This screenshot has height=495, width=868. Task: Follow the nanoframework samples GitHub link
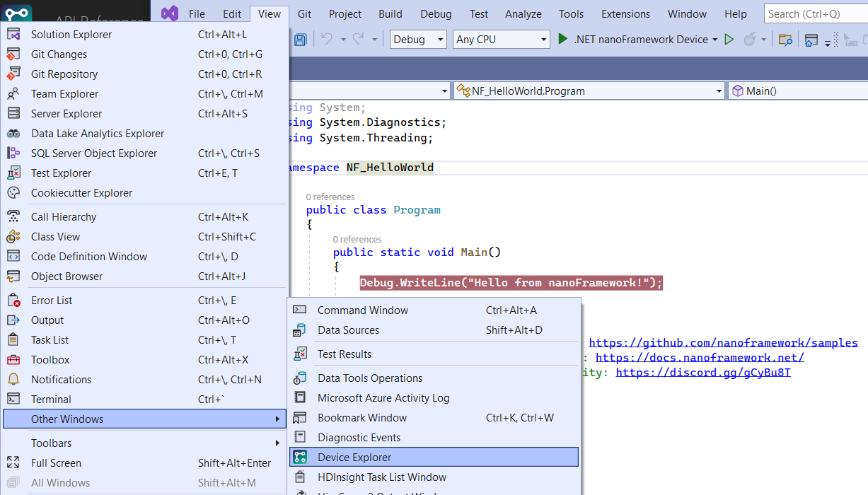[x=724, y=342]
